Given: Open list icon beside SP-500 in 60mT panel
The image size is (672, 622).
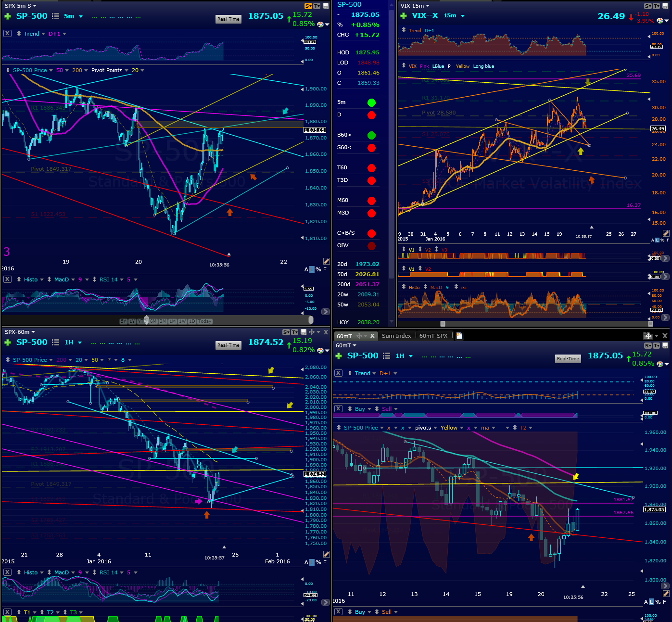Looking at the screenshot, I should [x=386, y=356].
